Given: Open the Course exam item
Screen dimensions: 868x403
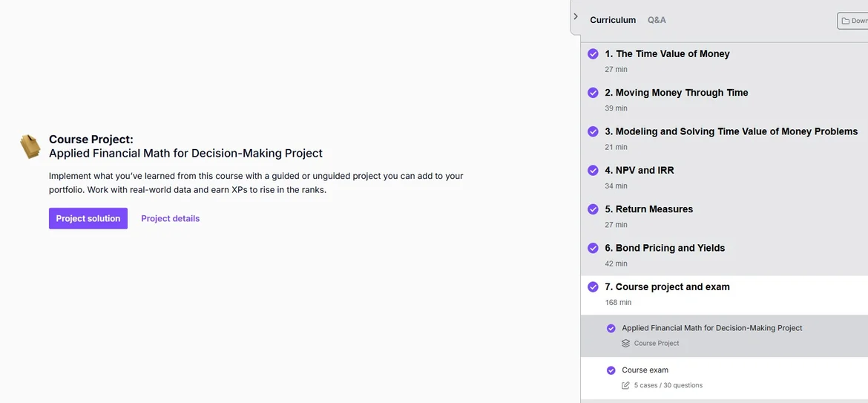Looking at the screenshot, I should [x=645, y=370].
